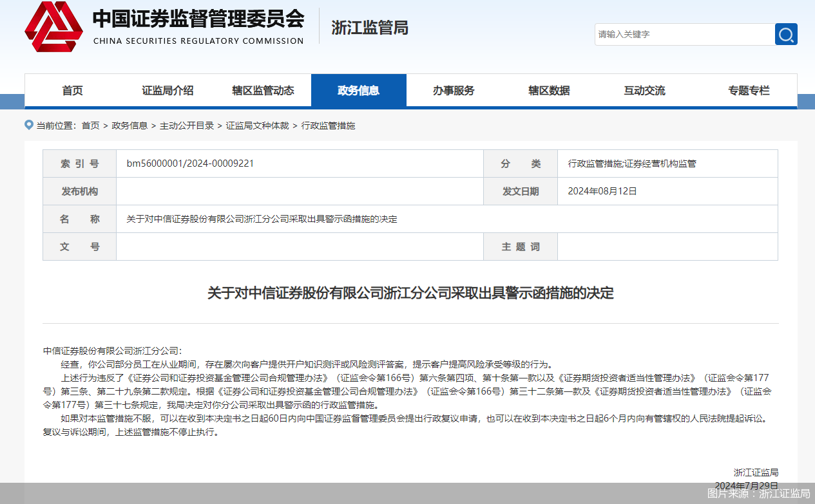Click the 浙江监管局 header title

point(370,28)
